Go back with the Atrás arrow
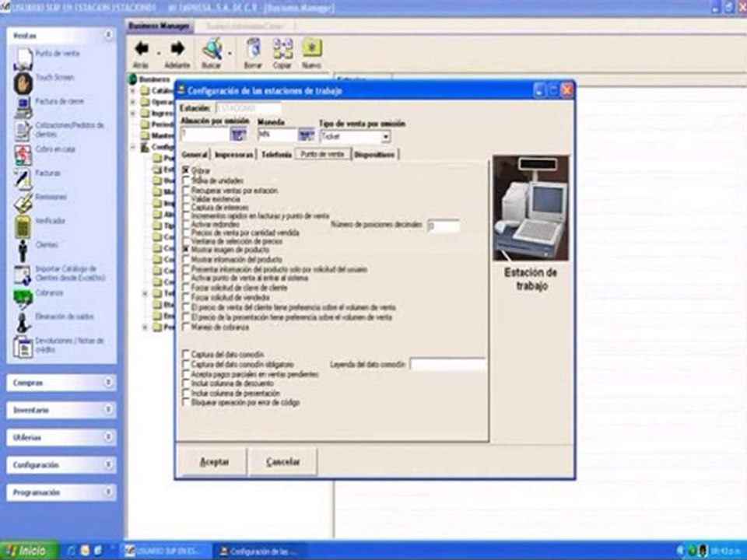Viewport: 747px width, 560px height. (x=142, y=48)
